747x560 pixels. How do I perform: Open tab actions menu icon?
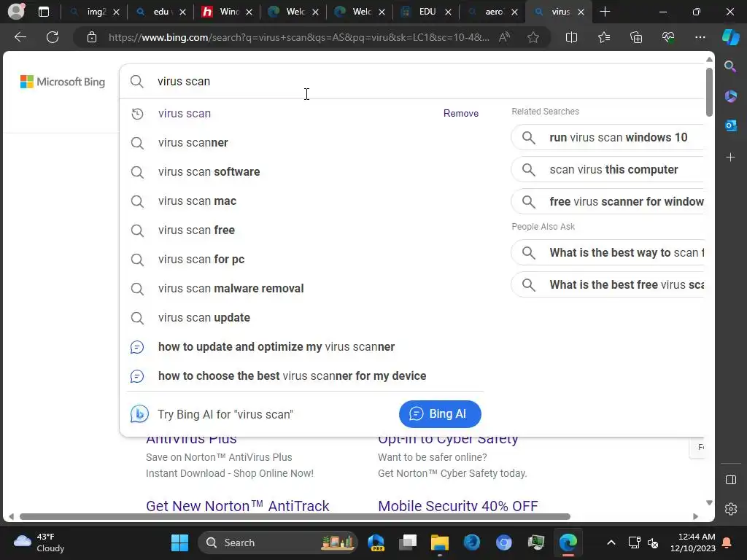[x=43, y=12]
